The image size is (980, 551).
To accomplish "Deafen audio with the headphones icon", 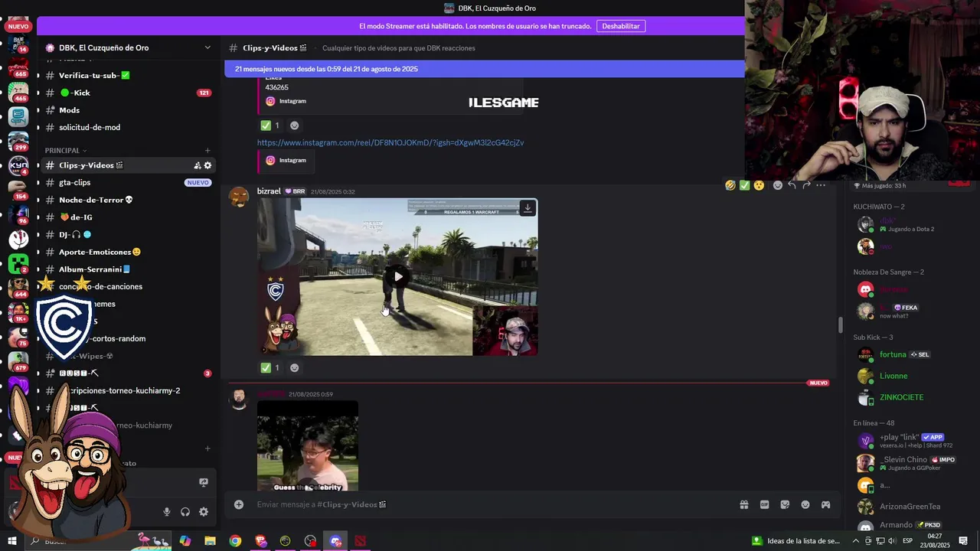I will click(x=185, y=512).
